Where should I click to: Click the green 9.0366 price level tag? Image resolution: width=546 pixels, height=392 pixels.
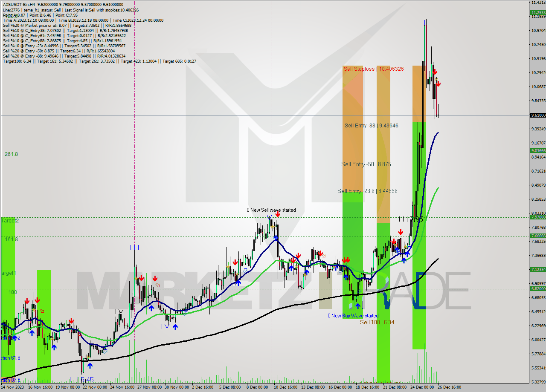click(x=537, y=150)
